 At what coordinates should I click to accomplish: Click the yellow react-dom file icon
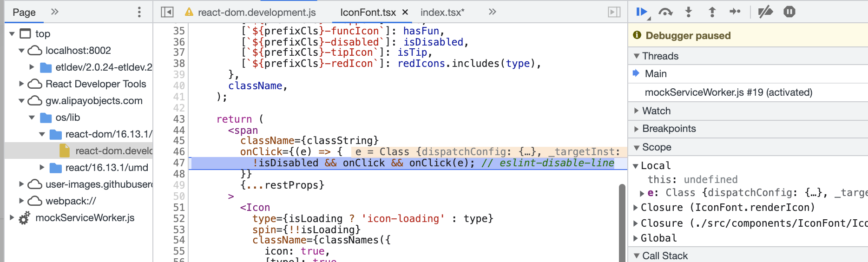tap(65, 151)
